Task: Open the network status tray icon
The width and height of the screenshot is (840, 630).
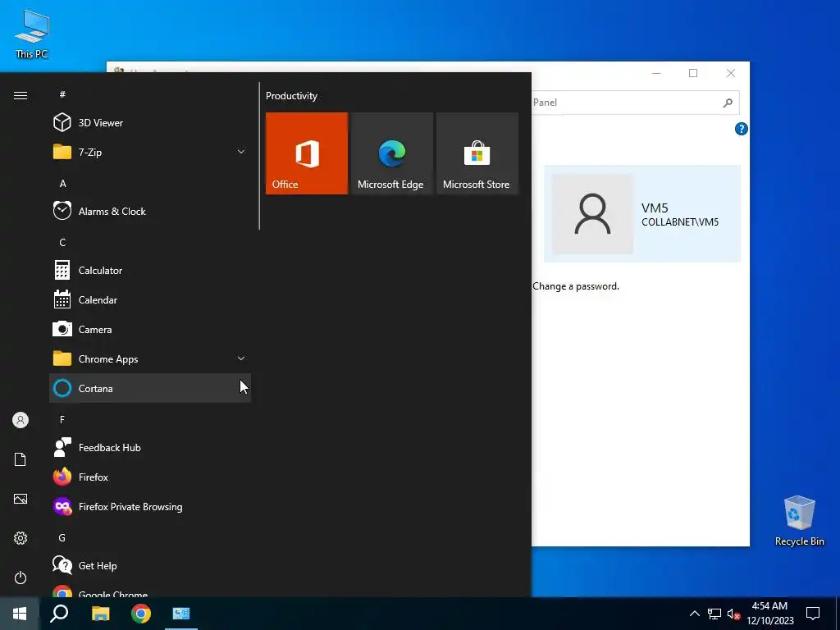Action: coord(714,614)
